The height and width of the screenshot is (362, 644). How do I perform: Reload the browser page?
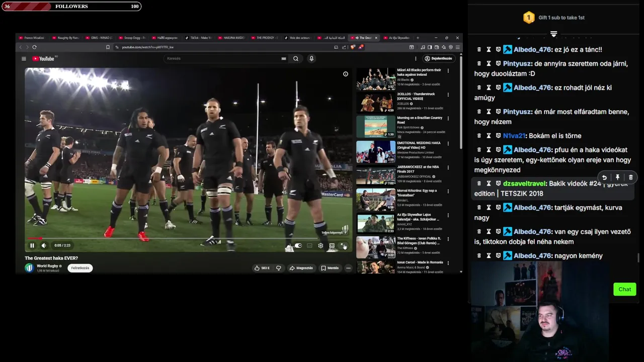(x=34, y=47)
